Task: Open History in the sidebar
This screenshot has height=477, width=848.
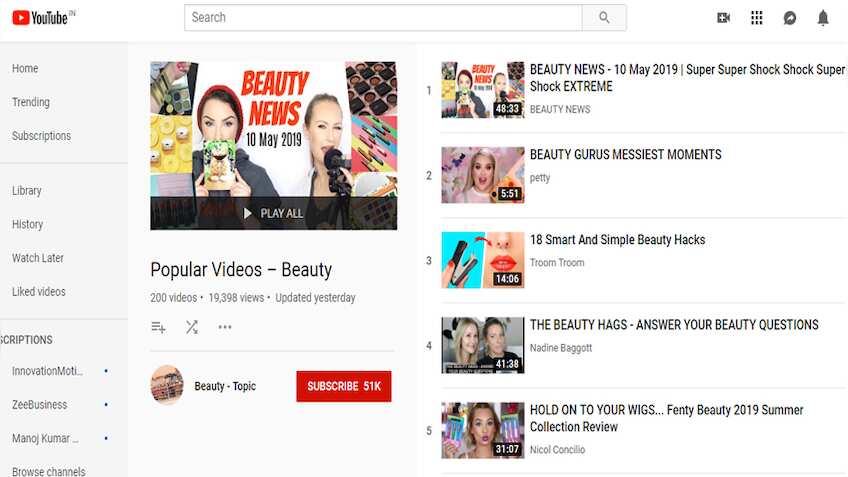Action: pos(27,224)
